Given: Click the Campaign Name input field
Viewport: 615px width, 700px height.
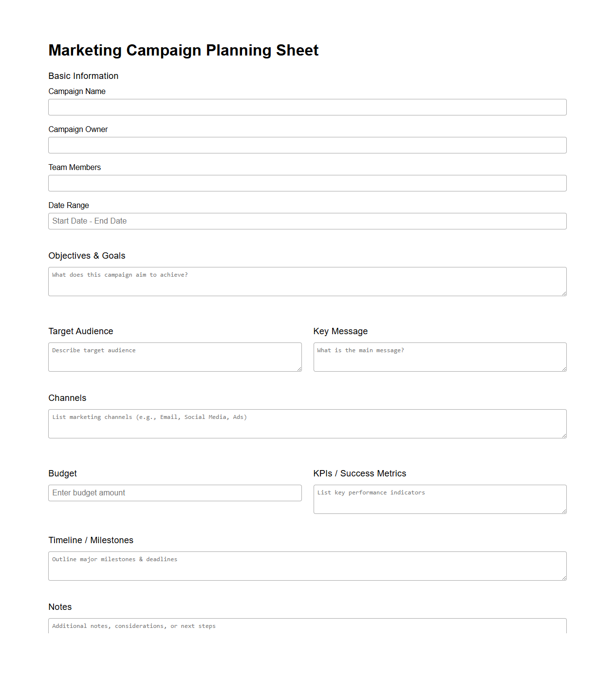Looking at the screenshot, I should pyautogui.click(x=307, y=107).
